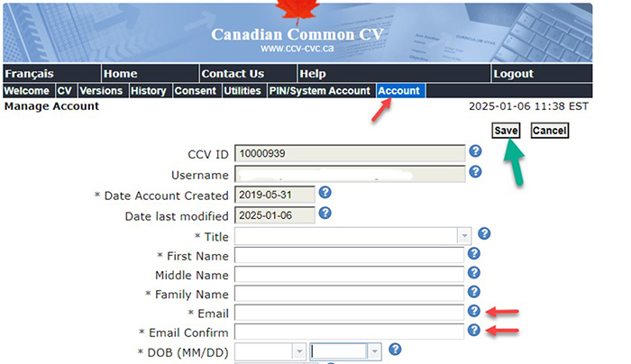Click help icon next to First Name
631x364 pixels.
(x=475, y=254)
